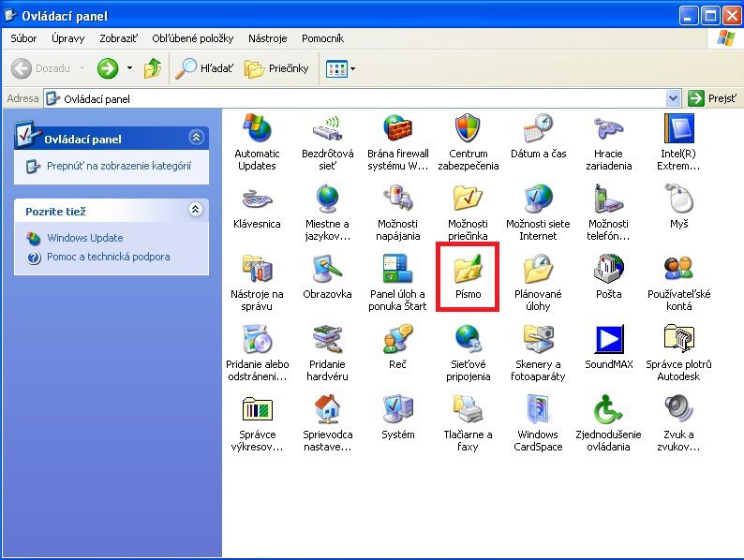Open Centrum zabezpečenia shield icon

pos(468,142)
